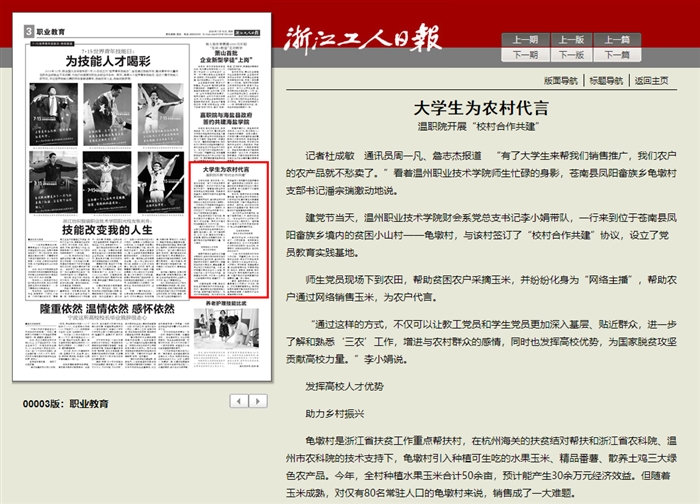Image resolution: width=700 pixels, height=504 pixels.
Task: Open the 版面导航 page navigation
Action: tap(560, 80)
